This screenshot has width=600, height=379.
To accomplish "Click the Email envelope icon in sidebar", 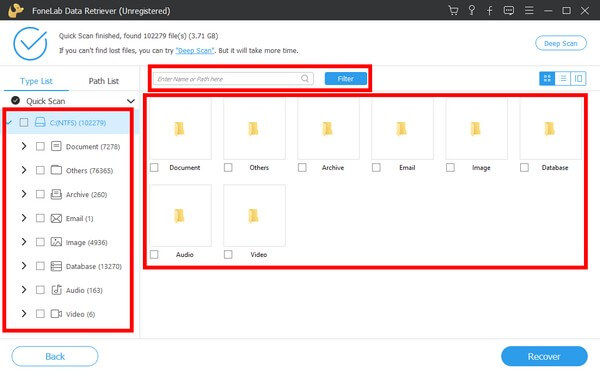I will pyautogui.click(x=56, y=218).
